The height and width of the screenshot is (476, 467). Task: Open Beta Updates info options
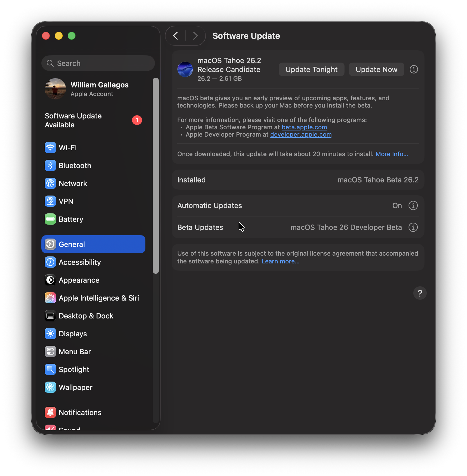pos(413,227)
